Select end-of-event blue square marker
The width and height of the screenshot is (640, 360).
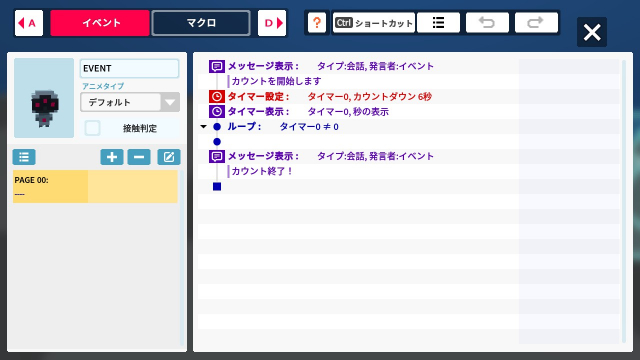tap(217, 187)
